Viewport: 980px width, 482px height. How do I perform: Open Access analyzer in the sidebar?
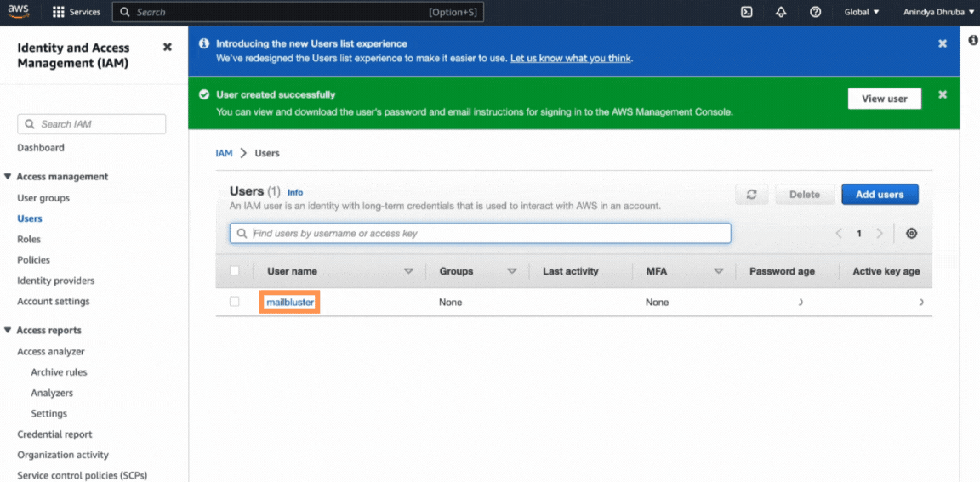[51, 351]
